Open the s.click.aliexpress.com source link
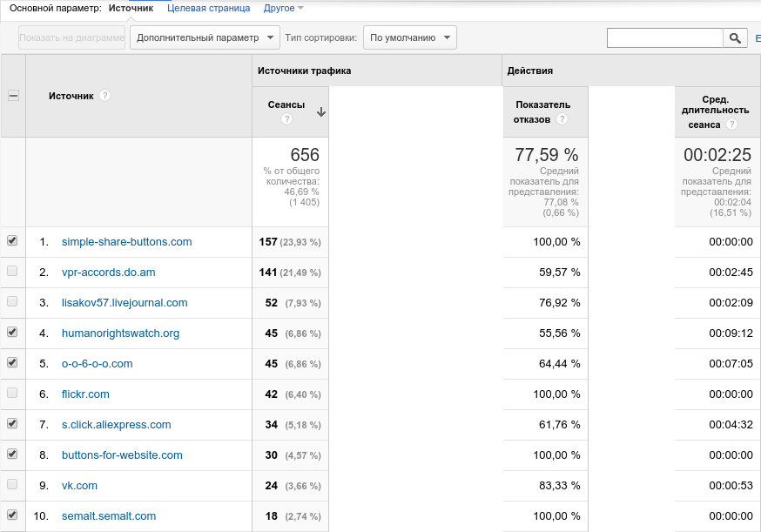 click(x=116, y=425)
